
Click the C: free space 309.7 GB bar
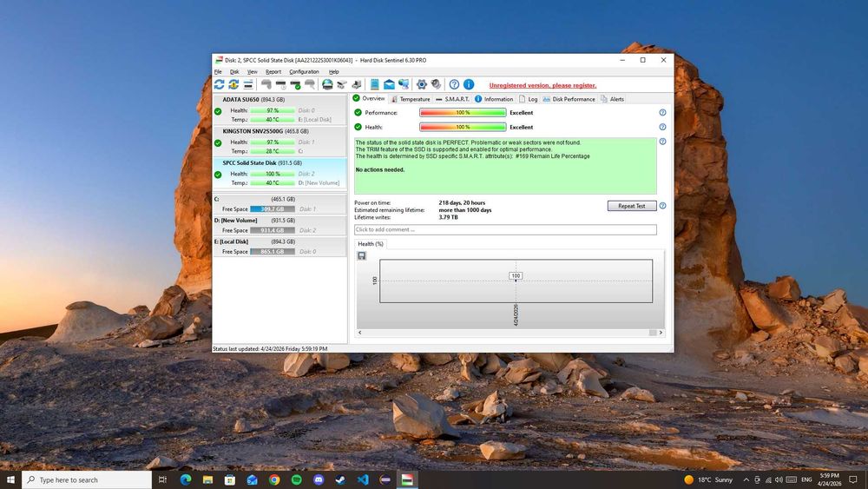pos(273,208)
